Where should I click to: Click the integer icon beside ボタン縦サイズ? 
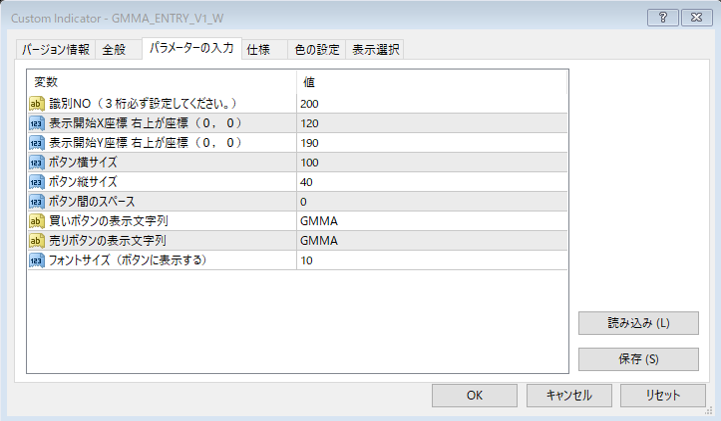37,182
